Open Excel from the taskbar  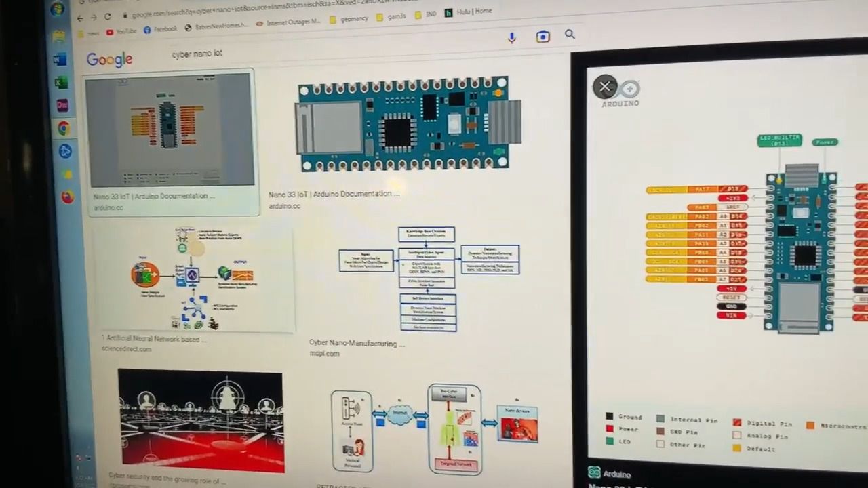tap(61, 83)
